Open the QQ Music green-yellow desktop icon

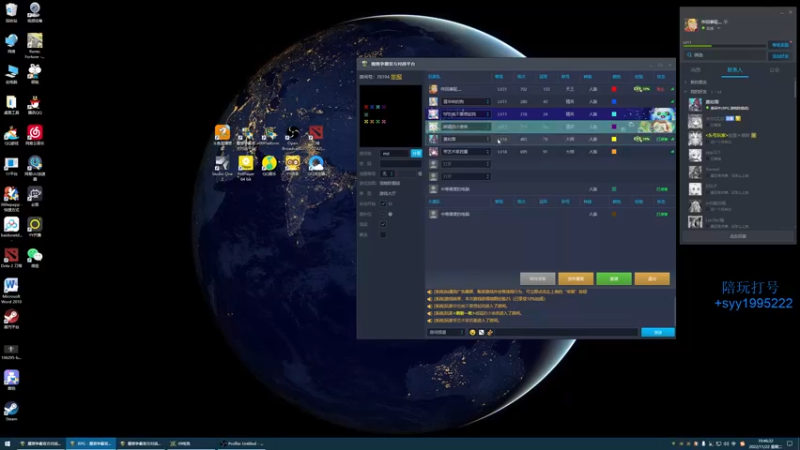tap(269, 163)
